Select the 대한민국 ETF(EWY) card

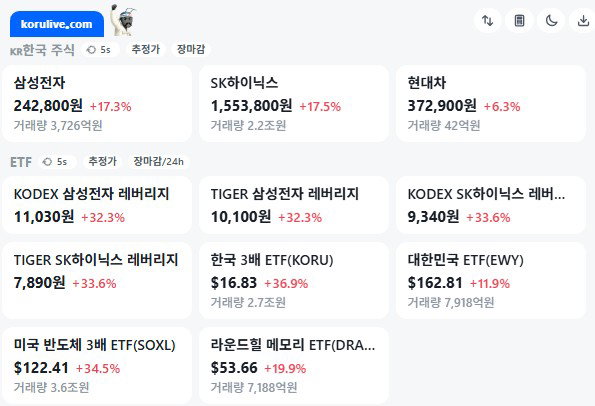(491, 281)
